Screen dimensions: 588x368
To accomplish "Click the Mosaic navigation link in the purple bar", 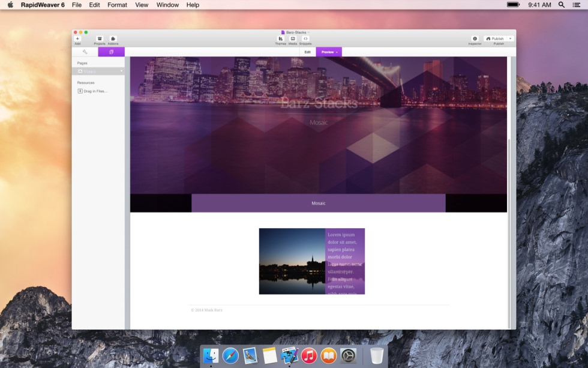I will click(319, 203).
